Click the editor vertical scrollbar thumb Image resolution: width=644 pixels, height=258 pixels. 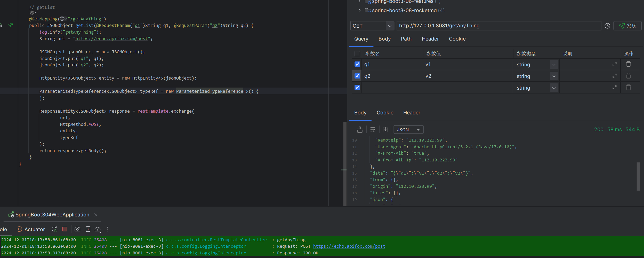coord(345,163)
